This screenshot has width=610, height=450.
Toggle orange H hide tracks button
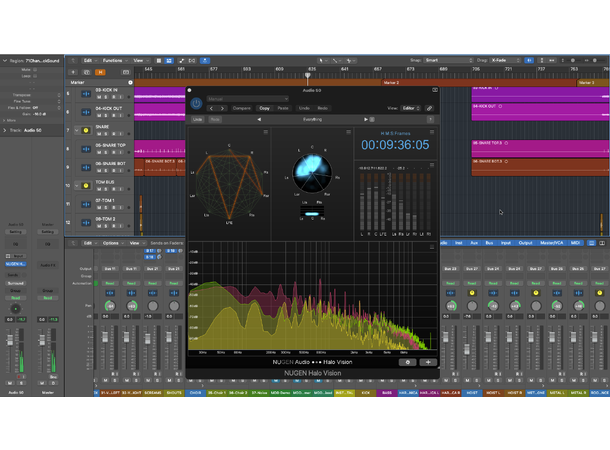tap(100, 72)
